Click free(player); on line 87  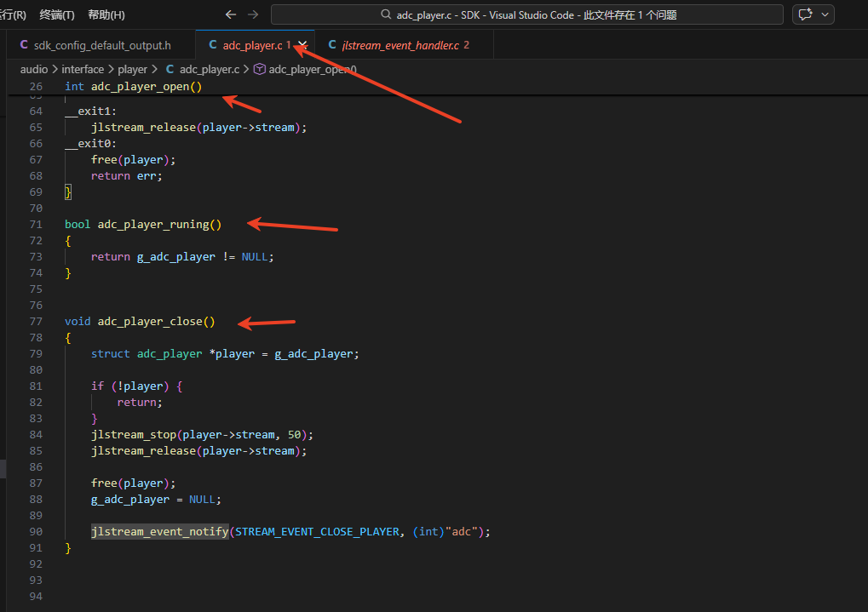(x=134, y=483)
